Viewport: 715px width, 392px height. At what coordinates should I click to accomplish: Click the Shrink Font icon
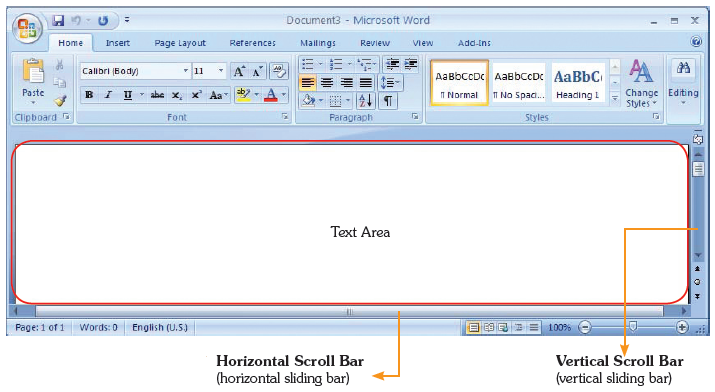click(257, 71)
